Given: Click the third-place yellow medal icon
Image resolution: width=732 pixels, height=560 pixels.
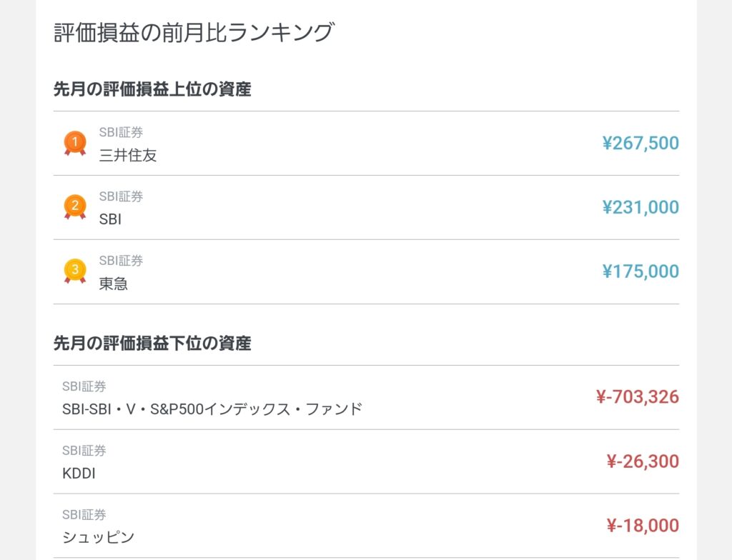Looking at the screenshot, I should click(x=74, y=271).
